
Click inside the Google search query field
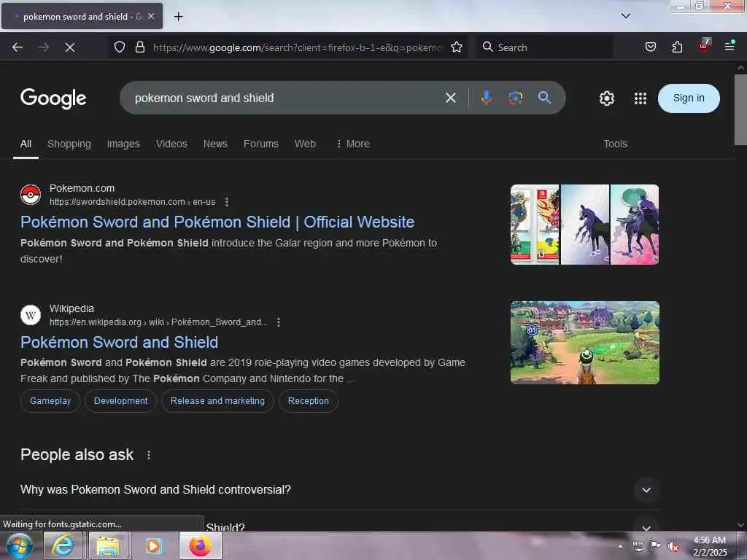(x=286, y=98)
